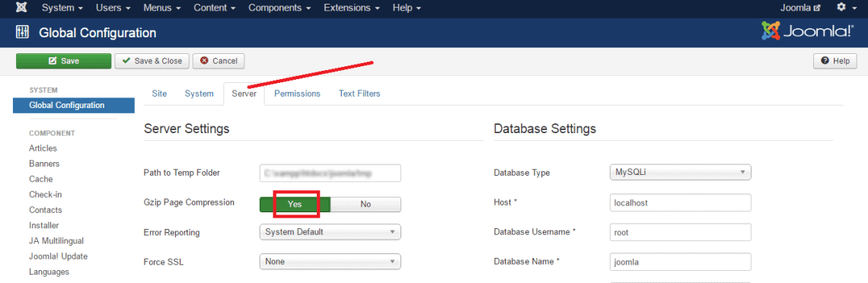The width and height of the screenshot is (868, 283).
Task: Click the green Save button
Action: point(64,61)
